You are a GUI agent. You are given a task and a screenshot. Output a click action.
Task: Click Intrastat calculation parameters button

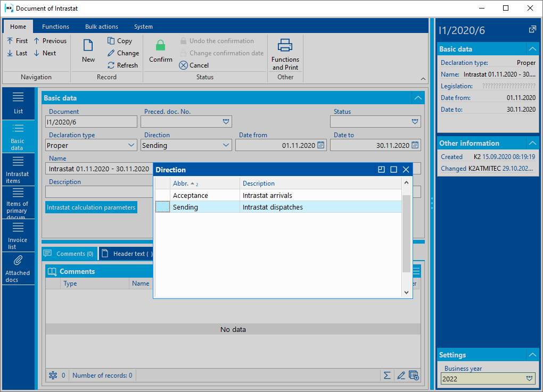pyautogui.click(x=91, y=207)
